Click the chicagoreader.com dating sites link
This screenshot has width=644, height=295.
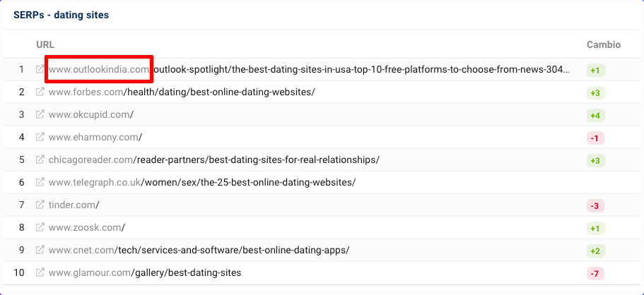coord(213,159)
